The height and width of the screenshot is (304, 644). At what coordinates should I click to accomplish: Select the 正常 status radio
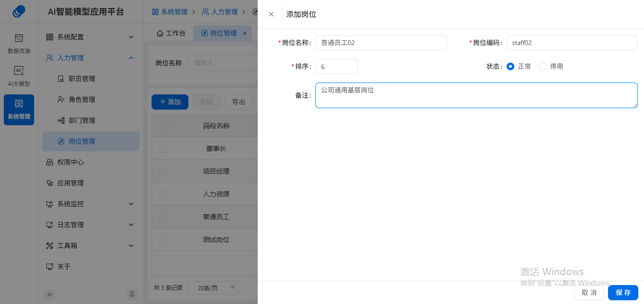pos(510,66)
